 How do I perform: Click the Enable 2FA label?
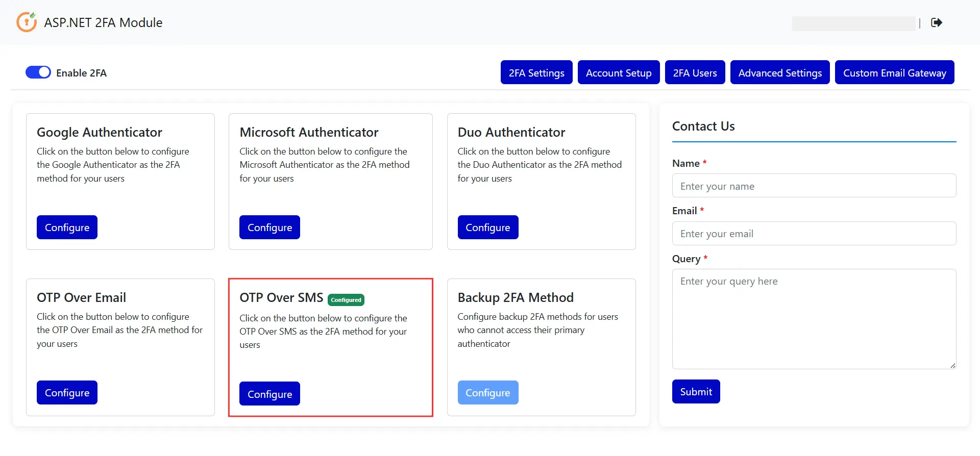point(81,73)
